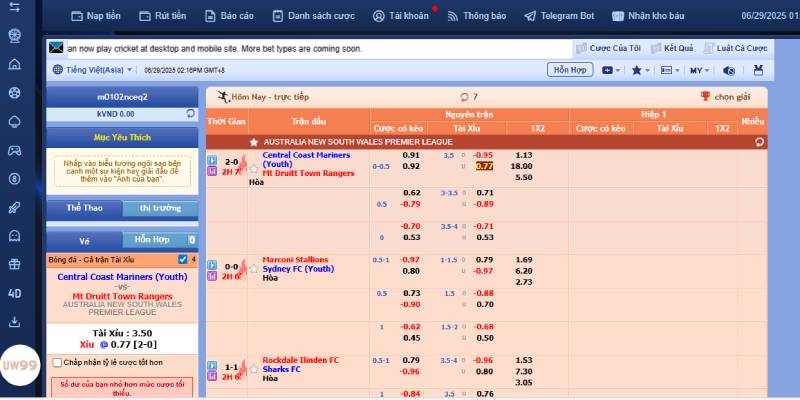Open the gamepad icon in left sidebar
This screenshot has height=400, width=800.
[x=15, y=150]
